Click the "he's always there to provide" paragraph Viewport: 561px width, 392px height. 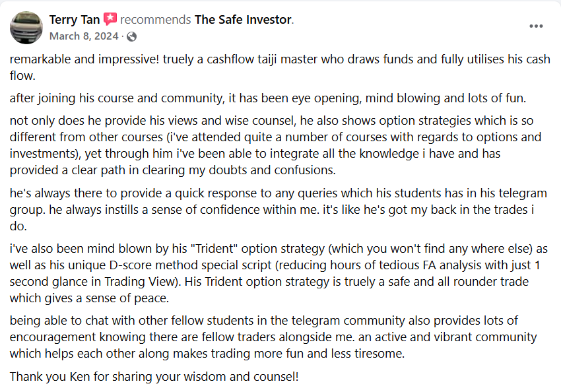tap(279, 210)
